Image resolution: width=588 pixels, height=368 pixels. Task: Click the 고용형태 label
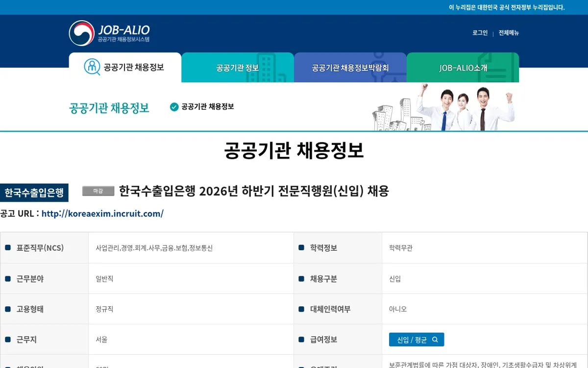point(30,309)
